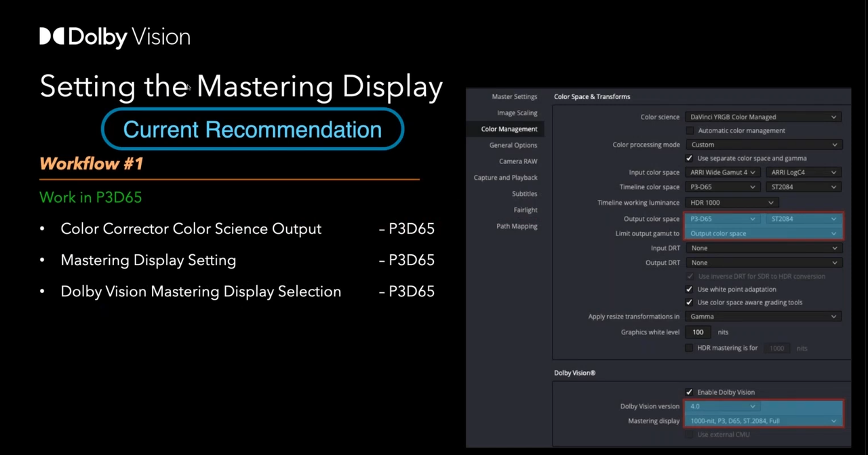Open the Mastering display dropdown

tap(763, 421)
